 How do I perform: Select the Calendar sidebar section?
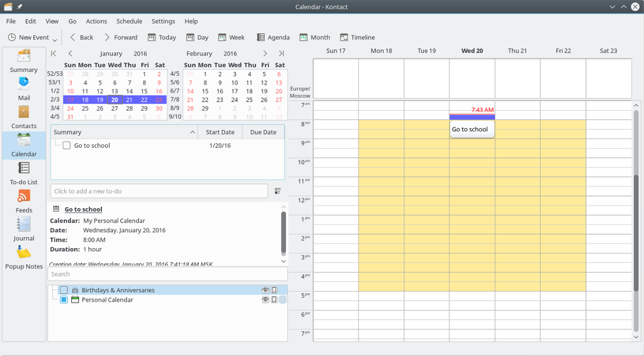24,146
